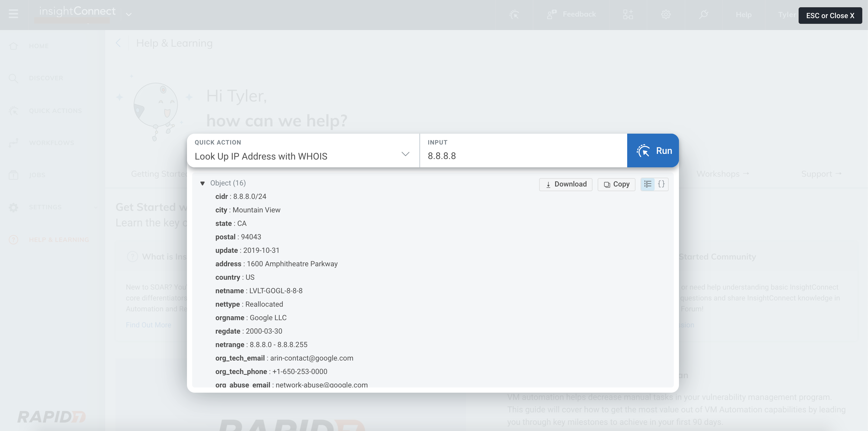Collapse the Object (16) tree node
Screen dimensions: 868x431
[202, 183]
